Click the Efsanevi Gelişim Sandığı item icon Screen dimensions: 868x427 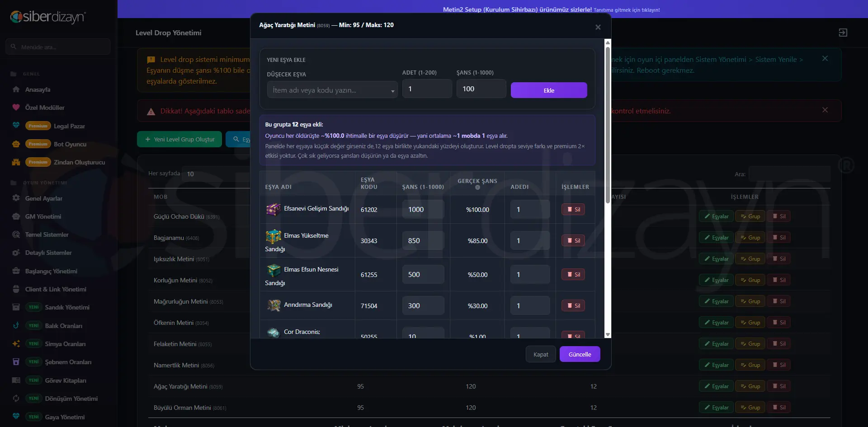273,209
